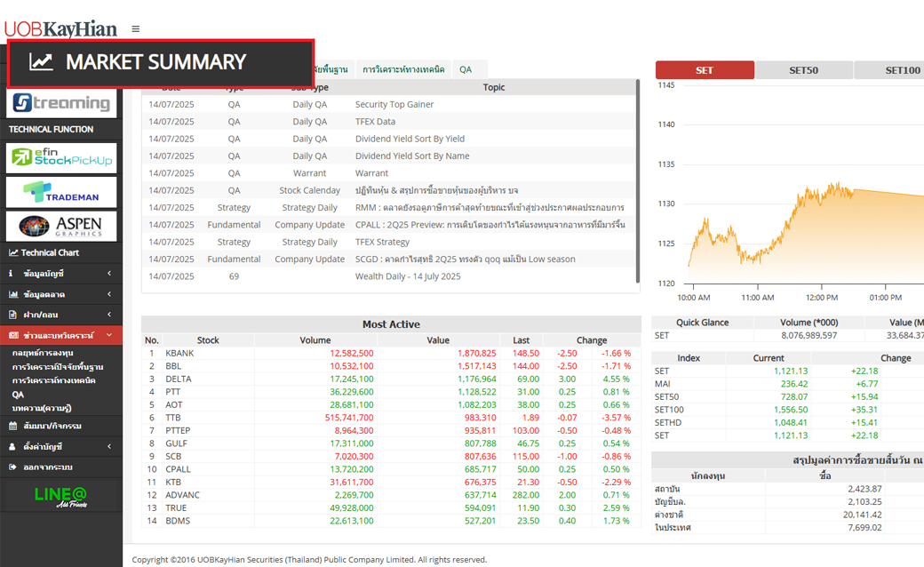924x567 pixels.
Task: Launch efin StockPickUp tool
Action: click(x=61, y=158)
